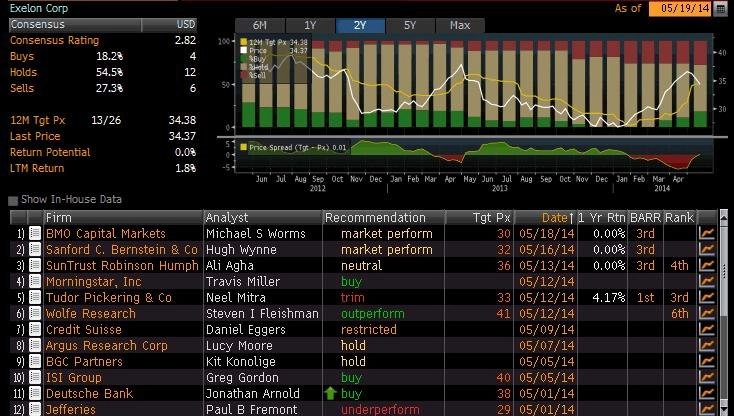The width and height of the screenshot is (734, 416).
Task: Open report document icon for Tudor Pickering & Co
Action: tap(35, 297)
